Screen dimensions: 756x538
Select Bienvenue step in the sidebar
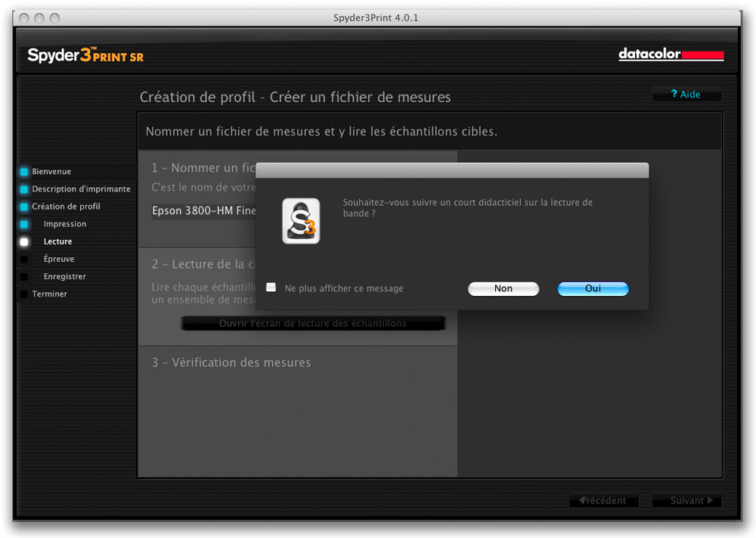coord(51,171)
